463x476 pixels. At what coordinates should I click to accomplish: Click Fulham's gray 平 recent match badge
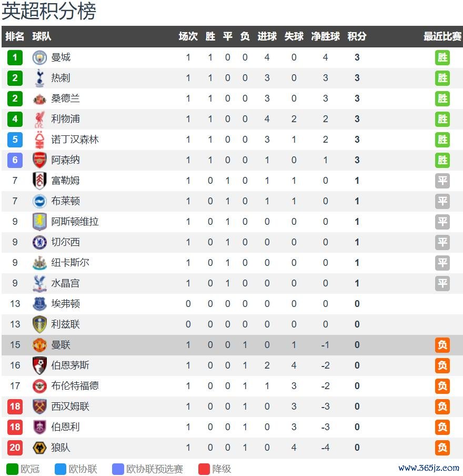pos(442,181)
